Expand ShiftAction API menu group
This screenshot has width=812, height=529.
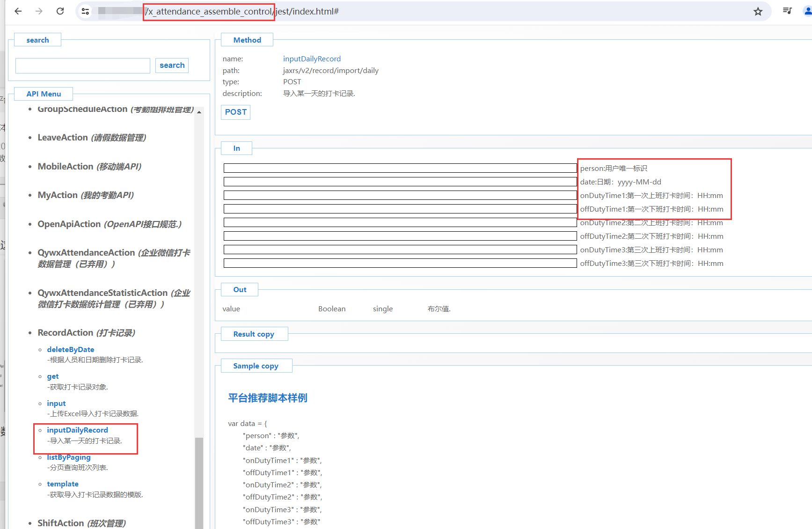point(81,523)
